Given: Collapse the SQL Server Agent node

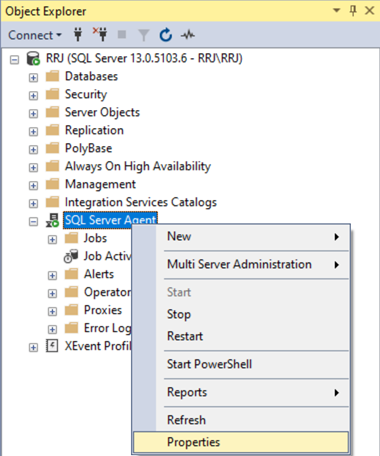Looking at the screenshot, I should tap(33, 222).
